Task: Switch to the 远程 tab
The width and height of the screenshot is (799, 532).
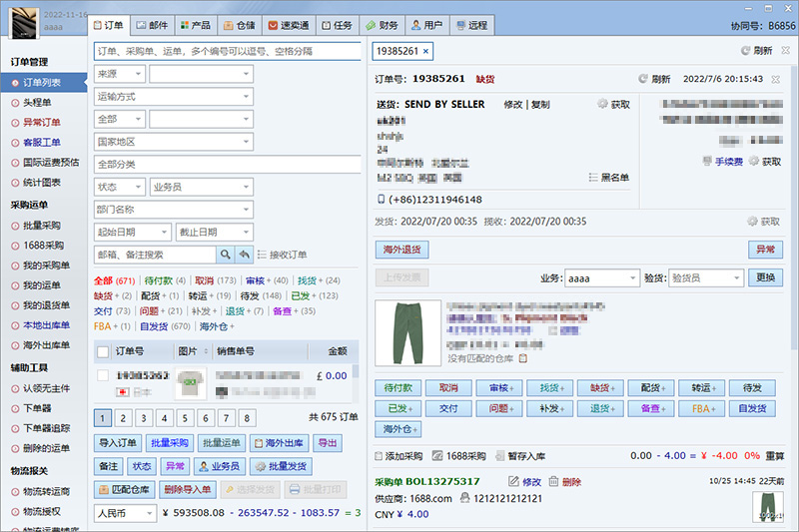Action: pos(472,25)
